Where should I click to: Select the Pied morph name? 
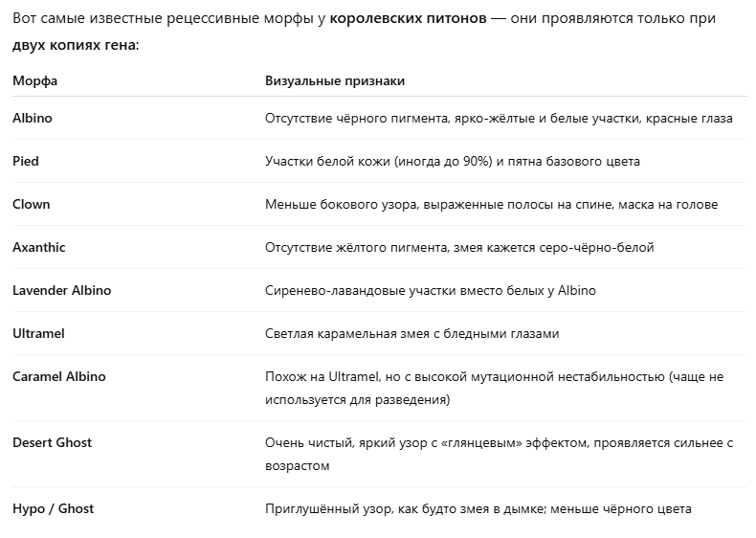coord(26,162)
